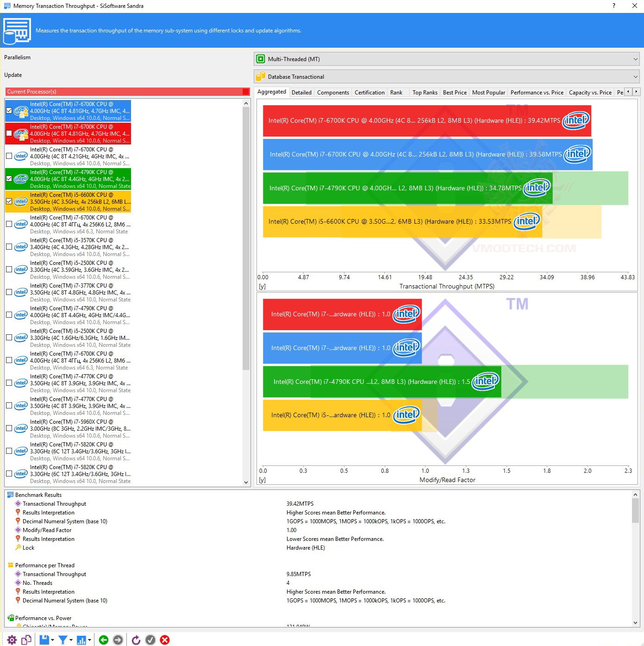
Task: Cancel with the red X toolbar icon
Action: 165,640
